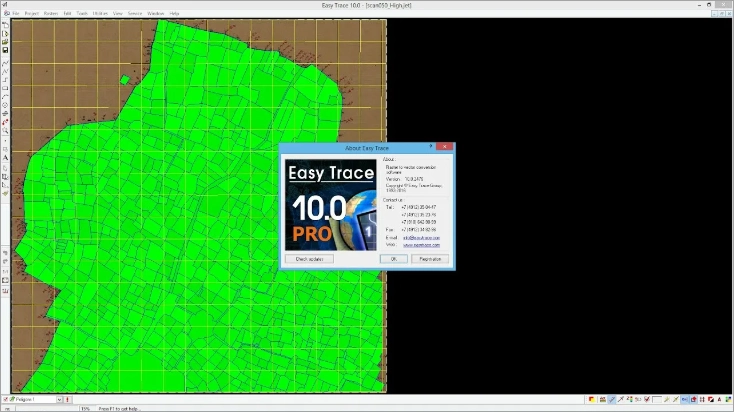This screenshot has height=412, width=734.
Task: Open the Tools menu
Action: [82, 14]
